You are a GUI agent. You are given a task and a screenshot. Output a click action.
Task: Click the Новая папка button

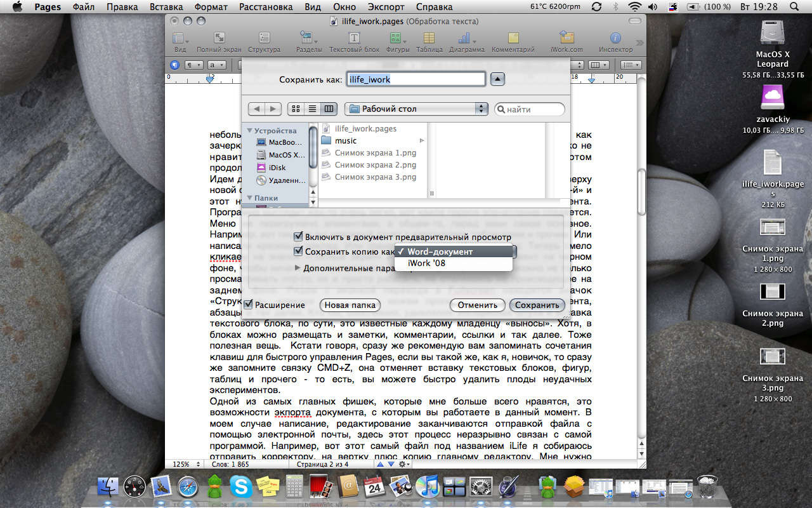[x=350, y=305]
